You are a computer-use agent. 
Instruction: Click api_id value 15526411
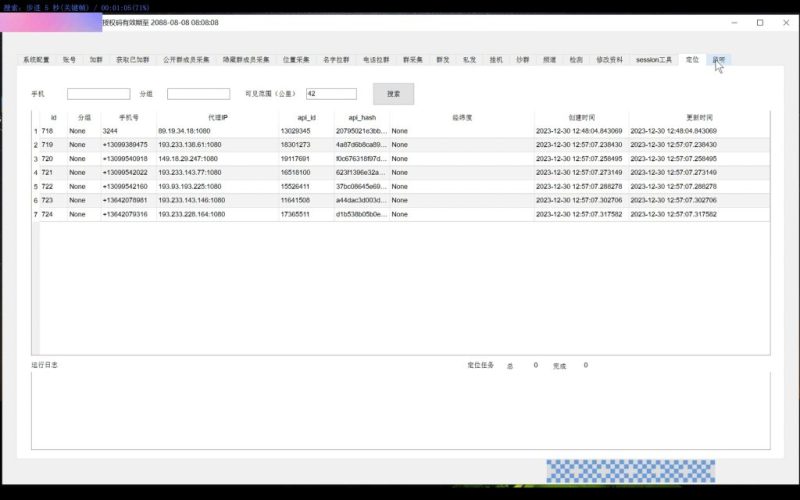(x=306, y=186)
